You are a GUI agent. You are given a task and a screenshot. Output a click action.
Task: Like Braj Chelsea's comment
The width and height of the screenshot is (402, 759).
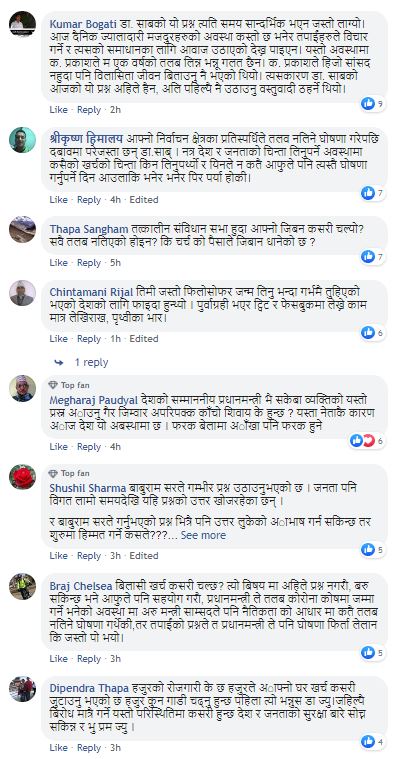pos(59,659)
